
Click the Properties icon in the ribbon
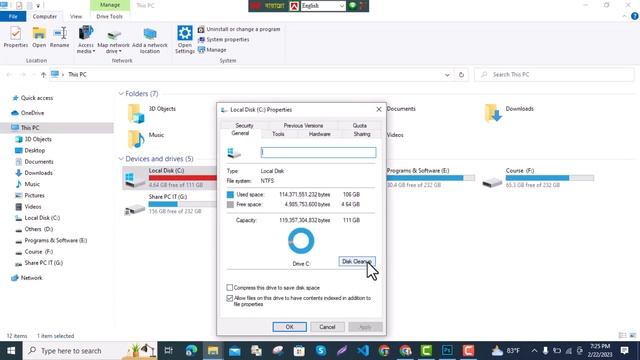[16, 34]
